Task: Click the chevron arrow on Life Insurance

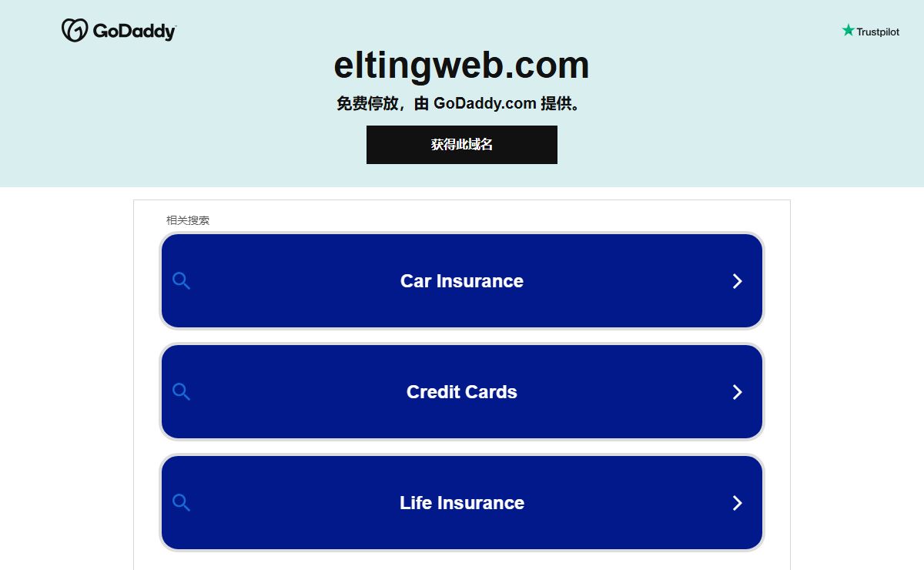Action: tap(737, 503)
